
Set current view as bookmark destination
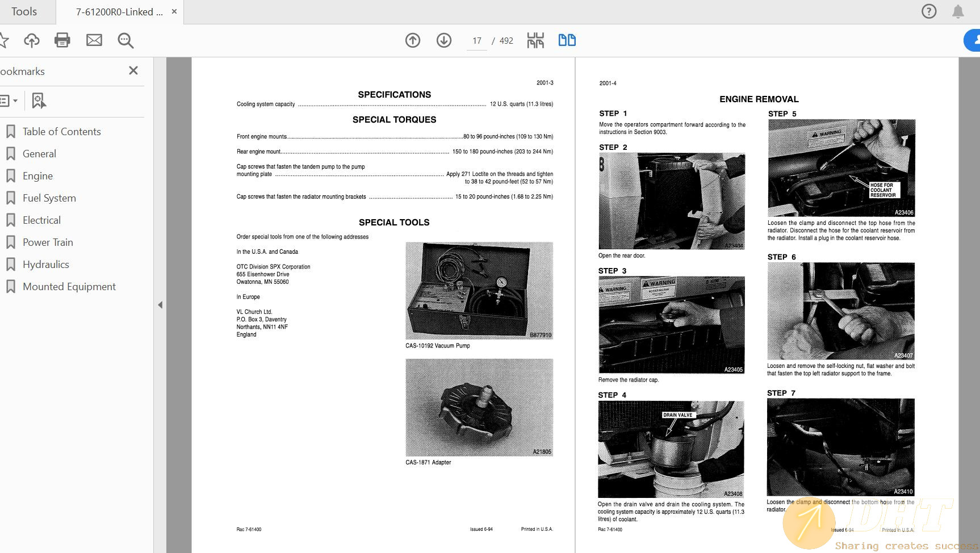(x=38, y=100)
